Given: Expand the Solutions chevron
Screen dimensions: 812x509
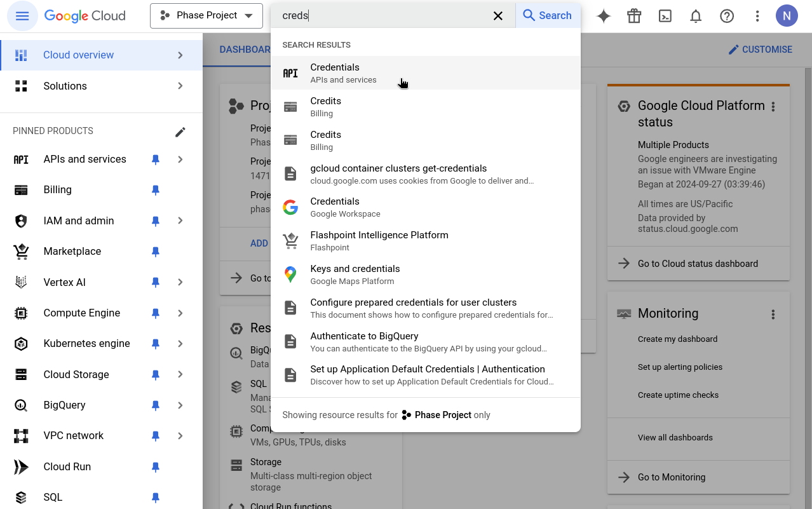Looking at the screenshot, I should (180, 86).
